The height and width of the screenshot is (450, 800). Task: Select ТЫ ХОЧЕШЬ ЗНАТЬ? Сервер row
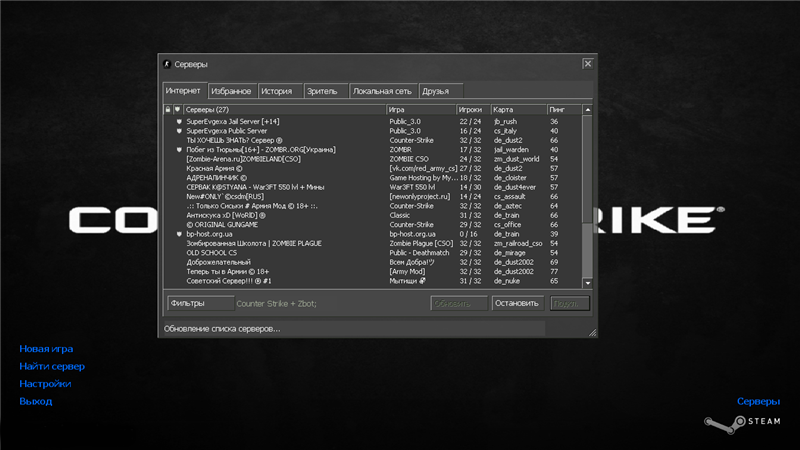(373, 140)
